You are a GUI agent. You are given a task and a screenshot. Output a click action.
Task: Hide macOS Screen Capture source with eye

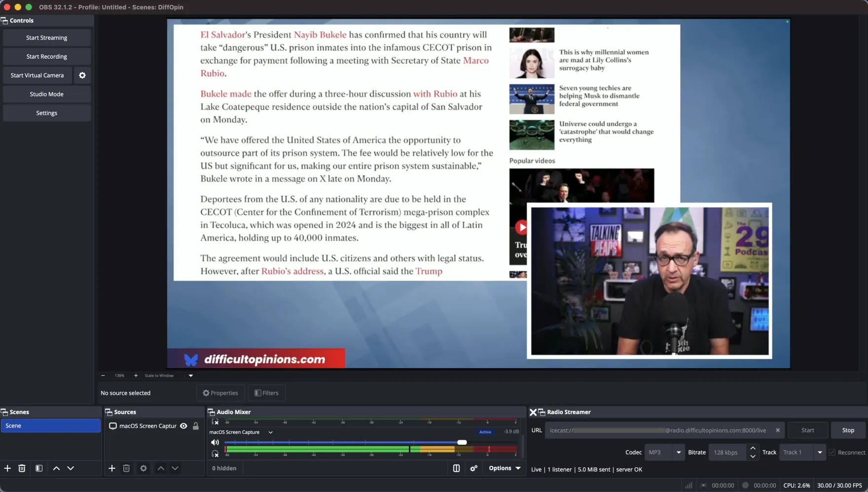[183, 426]
